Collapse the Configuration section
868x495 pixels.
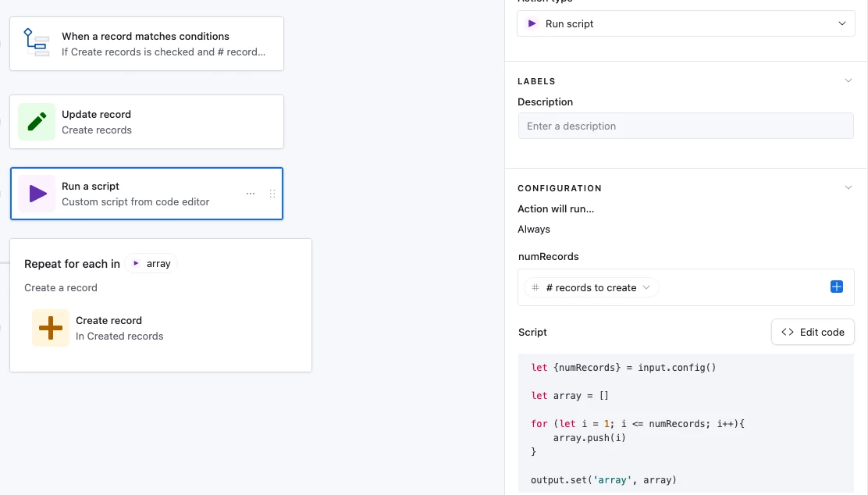pos(848,187)
